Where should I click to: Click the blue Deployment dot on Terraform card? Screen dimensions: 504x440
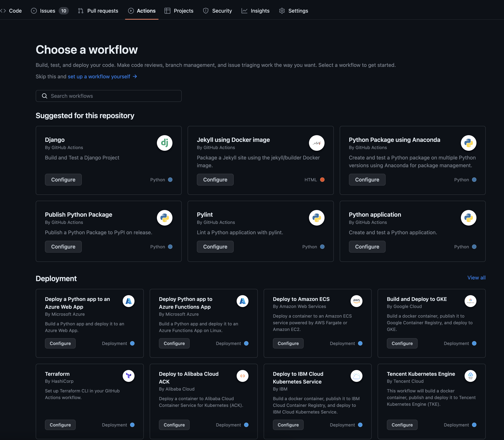tap(132, 425)
